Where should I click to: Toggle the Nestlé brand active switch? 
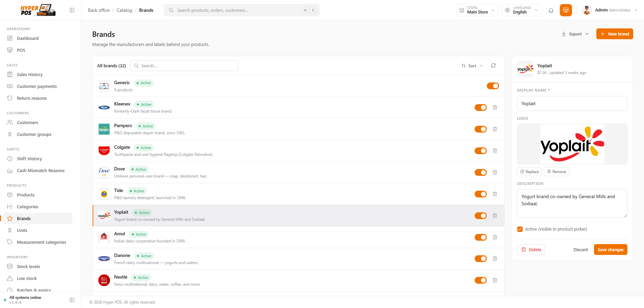(481, 280)
